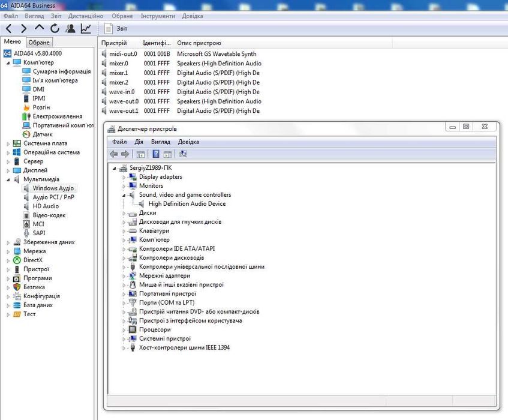This screenshot has height=420, width=508.
Task: Select Windows Аудіо tree item
Action: [53, 188]
